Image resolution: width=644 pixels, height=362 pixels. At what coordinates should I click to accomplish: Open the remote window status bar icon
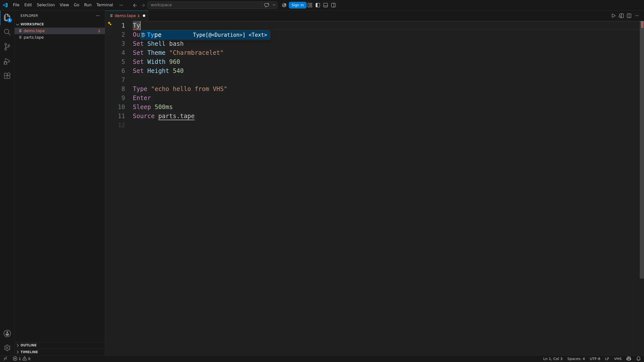point(5,359)
